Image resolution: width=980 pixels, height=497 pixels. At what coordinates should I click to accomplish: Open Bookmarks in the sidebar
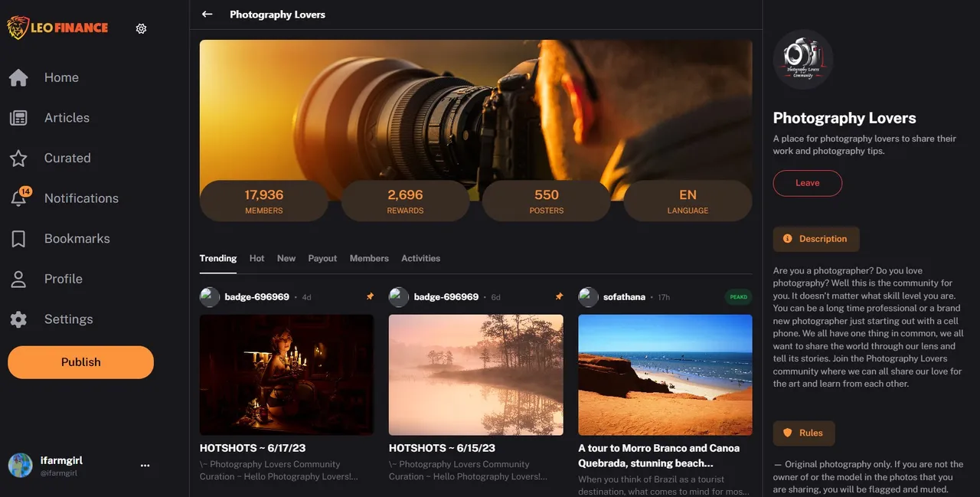77,239
